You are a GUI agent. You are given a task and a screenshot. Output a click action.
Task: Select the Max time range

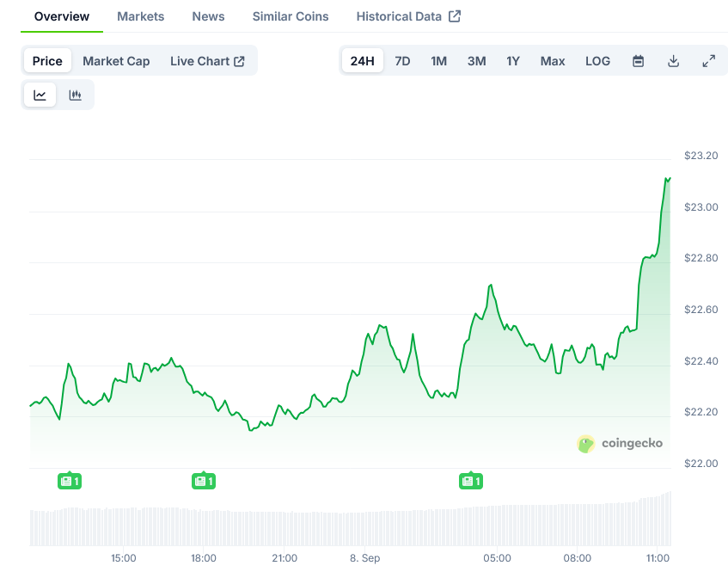coord(553,61)
